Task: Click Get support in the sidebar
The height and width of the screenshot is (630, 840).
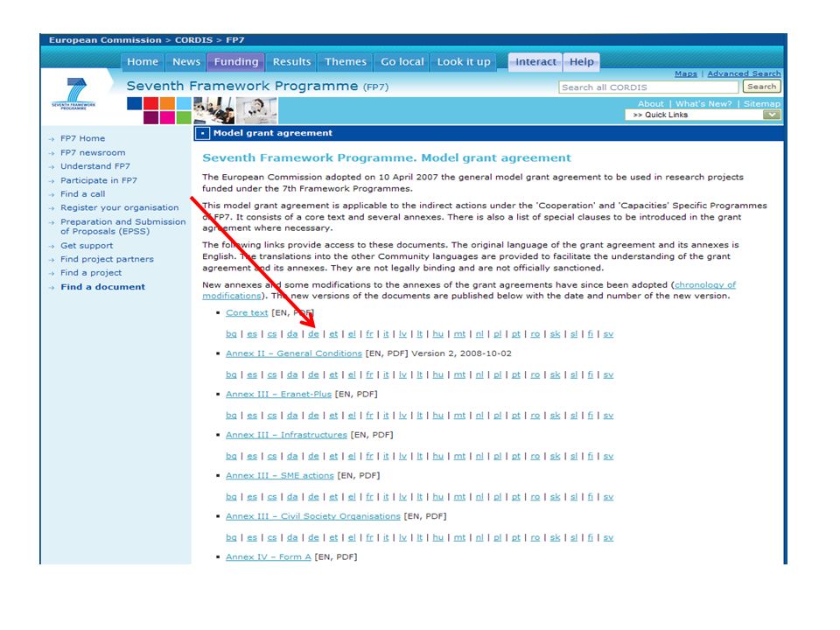Action: pos(87,245)
